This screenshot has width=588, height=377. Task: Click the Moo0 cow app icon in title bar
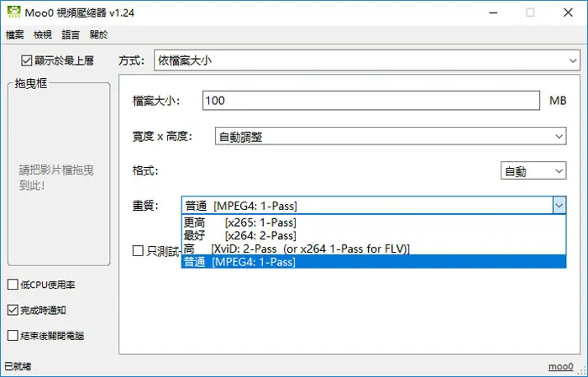pyautogui.click(x=14, y=12)
